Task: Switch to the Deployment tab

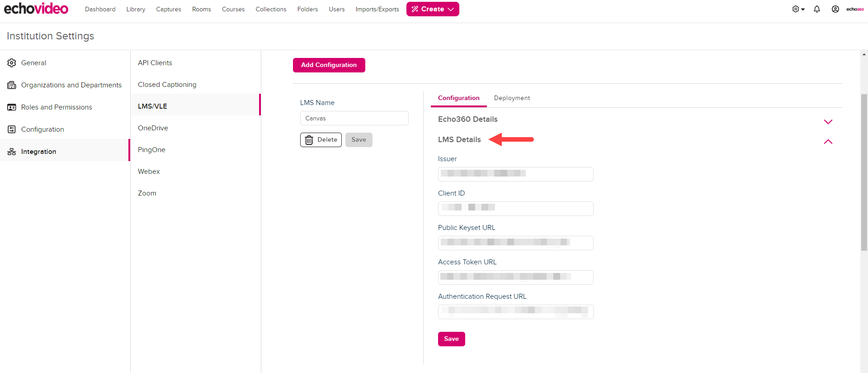Action: [x=512, y=98]
